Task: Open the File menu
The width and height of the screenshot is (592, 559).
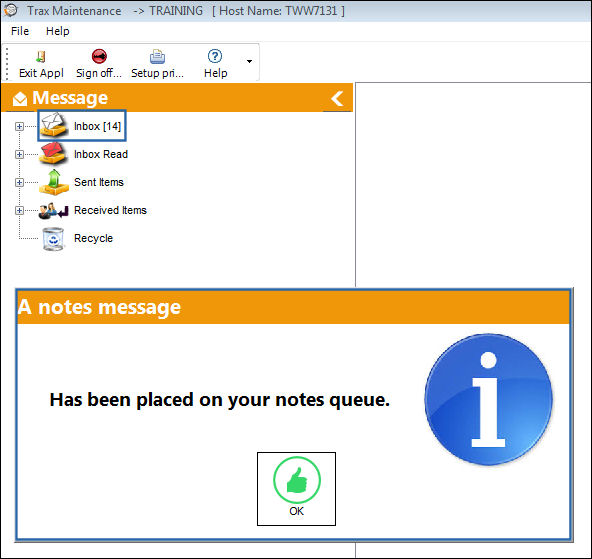Action: point(20,31)
